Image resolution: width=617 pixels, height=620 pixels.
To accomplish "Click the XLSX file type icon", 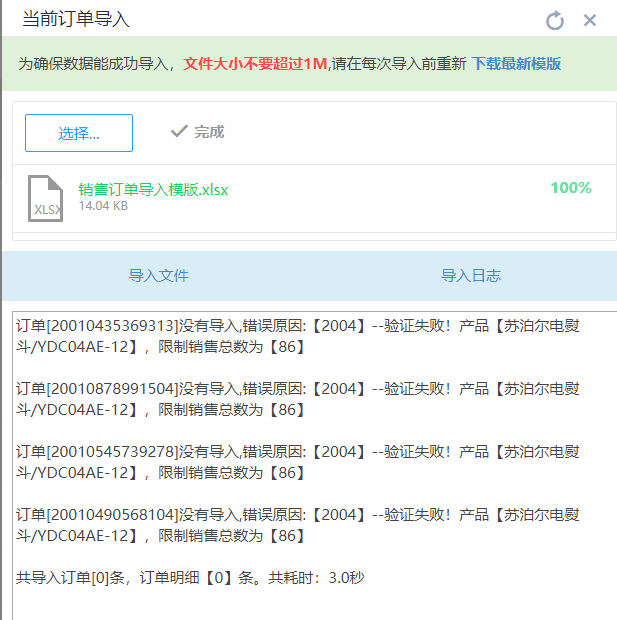I will [45, 198].
